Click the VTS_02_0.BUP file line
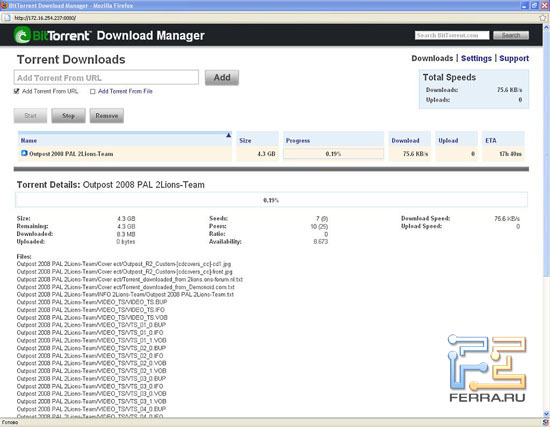550x427 pixels. (91, 348)
